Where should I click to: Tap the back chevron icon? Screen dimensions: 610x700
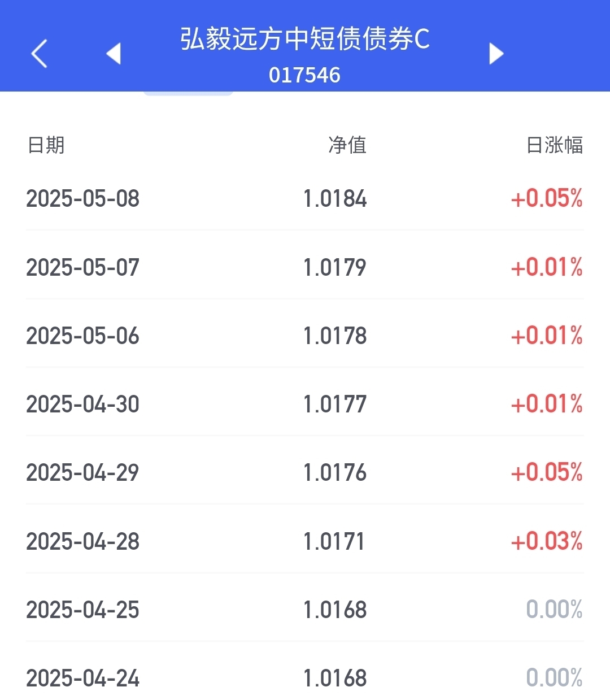(x=39, y=54)
